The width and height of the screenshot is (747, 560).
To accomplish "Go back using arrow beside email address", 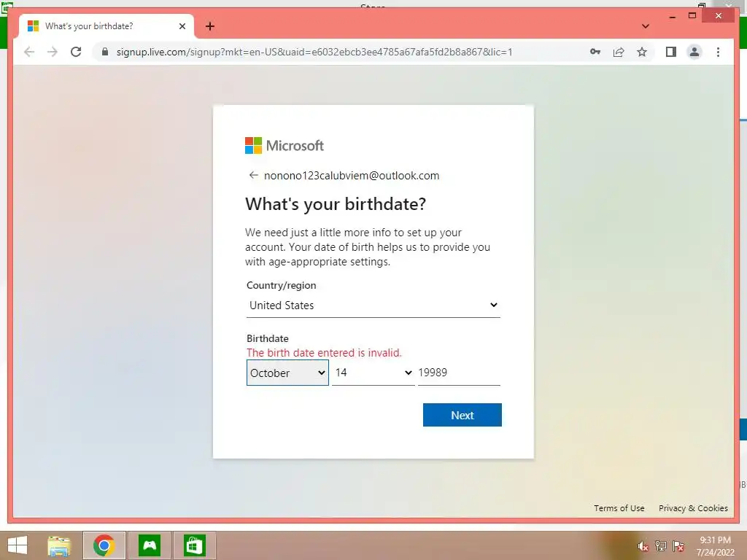I will pyautogui.click(x=253, y=175).
